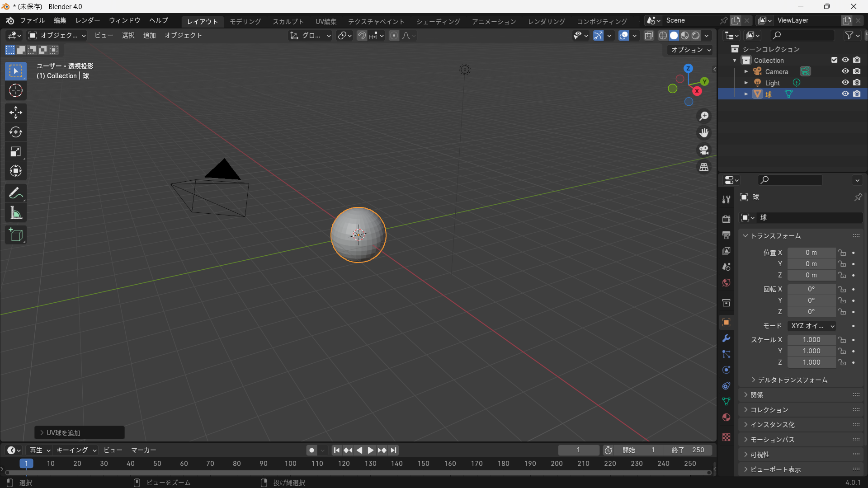Hide the Camera in outliner viewport
This screenshot has height=488, width=868.
pos(845,71)
